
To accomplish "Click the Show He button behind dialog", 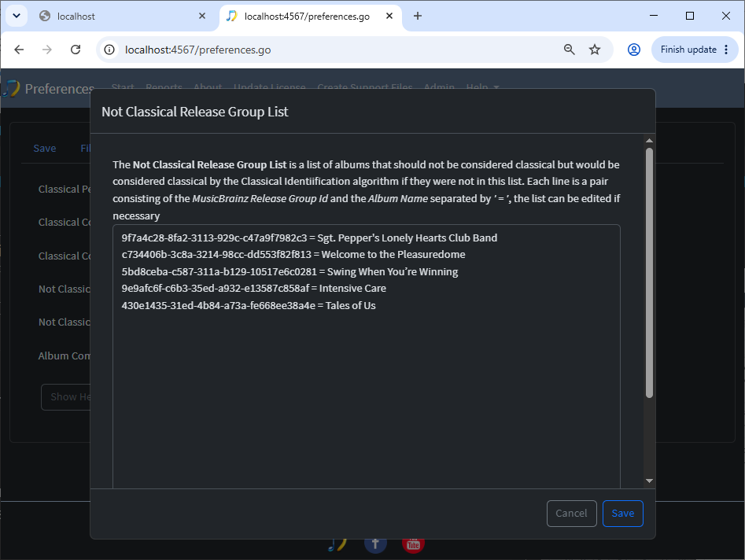I will click(x=65, y=397).
